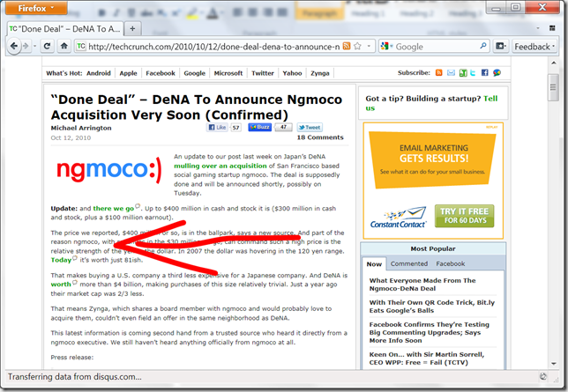Screen dimensions: 568x392
Task: Go forward using the forward arrow button
Action: coord(26,47)
